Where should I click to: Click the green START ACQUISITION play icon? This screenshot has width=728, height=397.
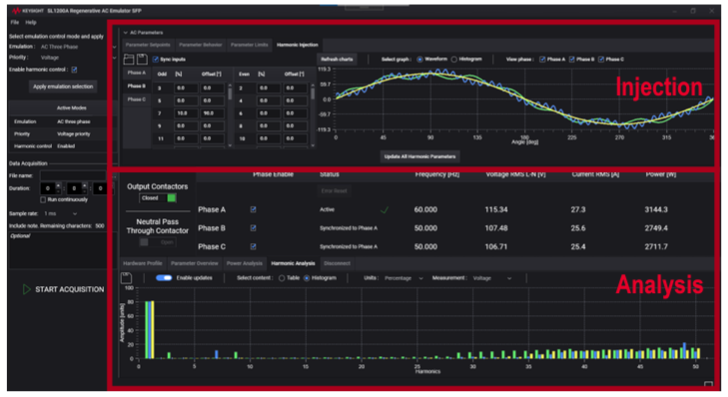26,289
